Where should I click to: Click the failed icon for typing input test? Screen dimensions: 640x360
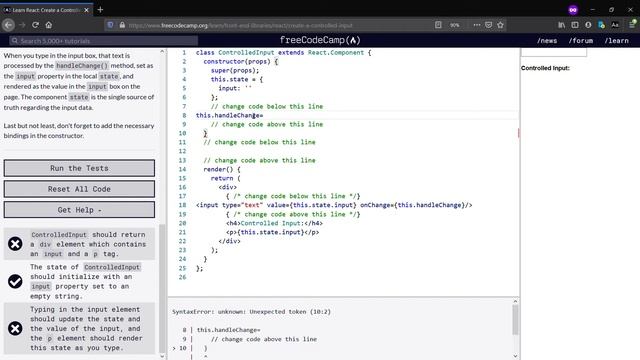[15, 328]
